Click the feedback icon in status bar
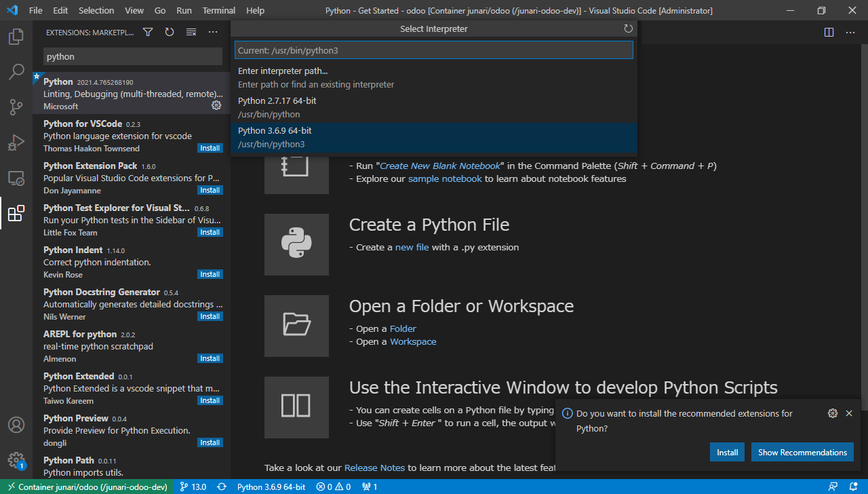868x494 pixels. [x=833, y=487]
